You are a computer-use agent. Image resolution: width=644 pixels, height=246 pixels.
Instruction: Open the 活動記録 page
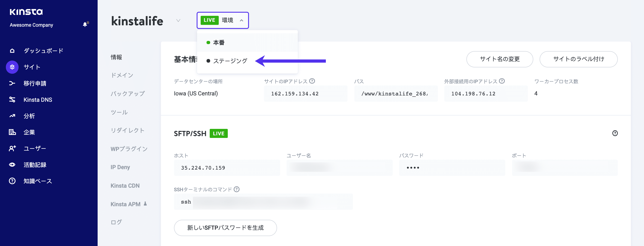pos(35,164)
